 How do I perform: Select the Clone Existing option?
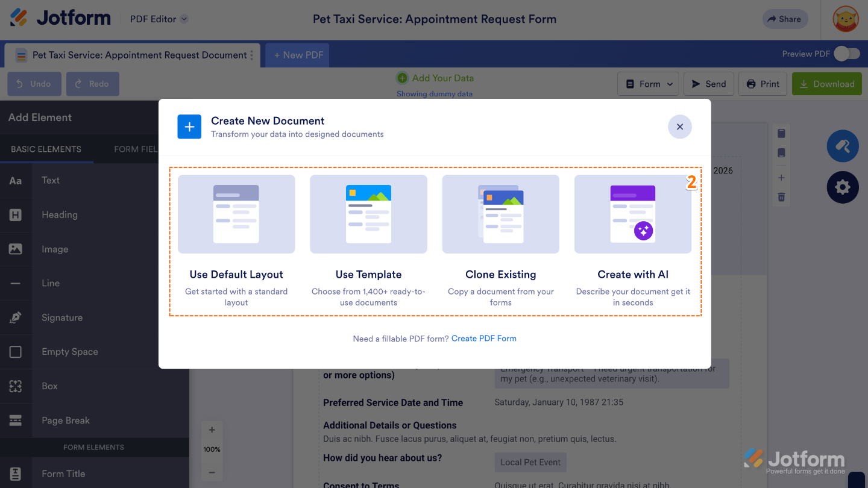(500, 241)
